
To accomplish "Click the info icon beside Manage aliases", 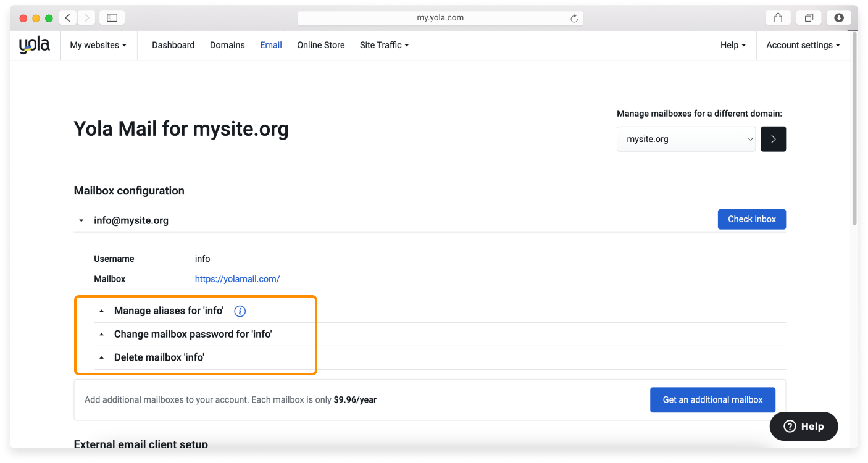I will pyautogui.click(x=240, y=311).
